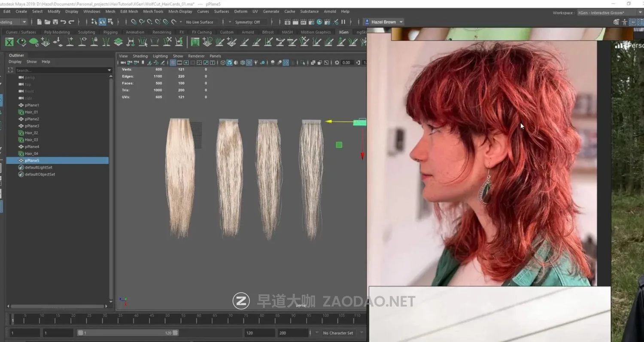
Task: Toggle the Film gate icon in viewport toolbar
Action: click(x=179, y=63)
